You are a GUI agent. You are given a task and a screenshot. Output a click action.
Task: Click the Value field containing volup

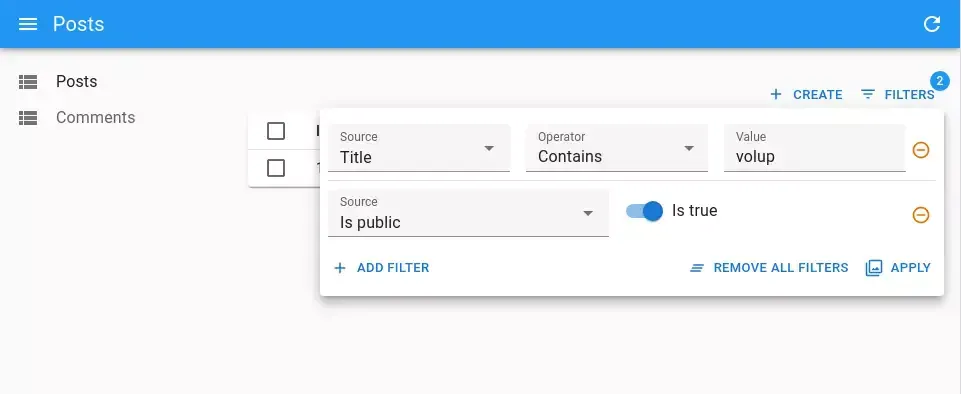tap(815, 148)
